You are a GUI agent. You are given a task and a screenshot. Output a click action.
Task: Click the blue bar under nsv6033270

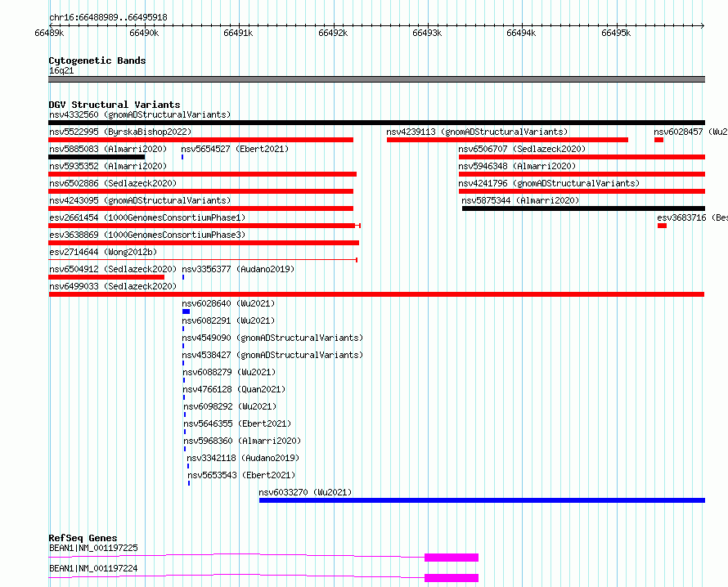[482, 500]
